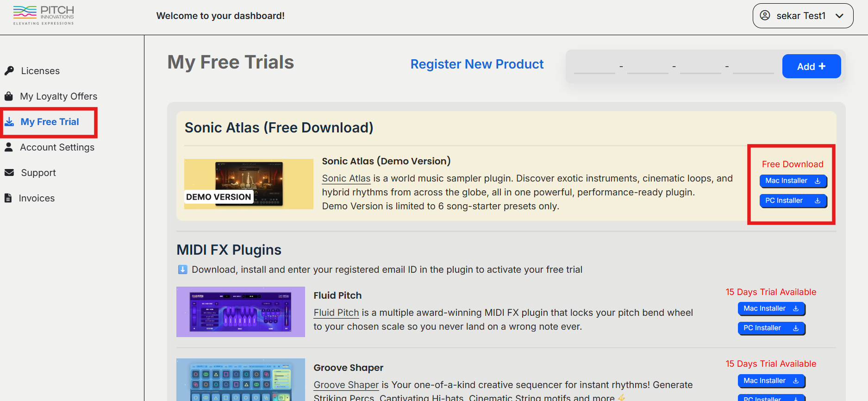The image size is (868, 401).
Task: Download Groove Shaper Mac Installer
Action: click(x=771, y=381)
